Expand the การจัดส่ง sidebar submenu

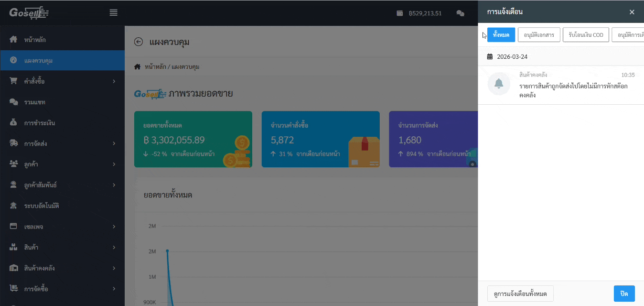tap(62, 143)
